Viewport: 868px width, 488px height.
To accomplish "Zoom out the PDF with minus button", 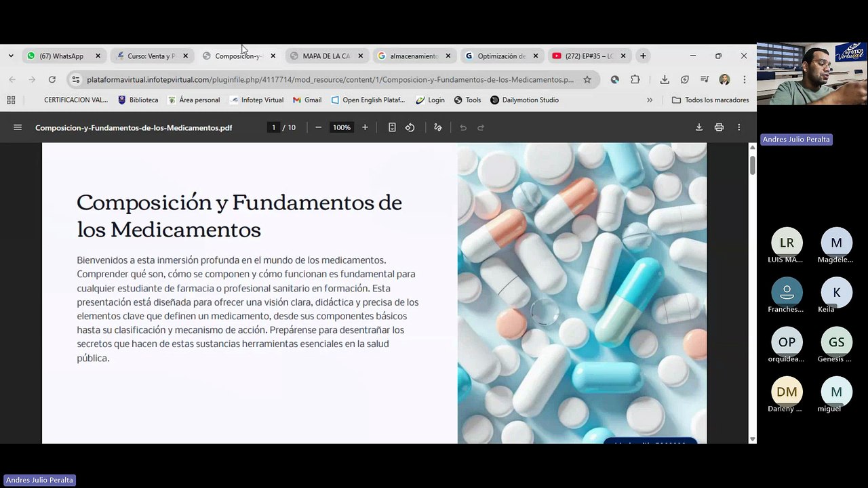I will pyautogui.click(x=318, y=127).
